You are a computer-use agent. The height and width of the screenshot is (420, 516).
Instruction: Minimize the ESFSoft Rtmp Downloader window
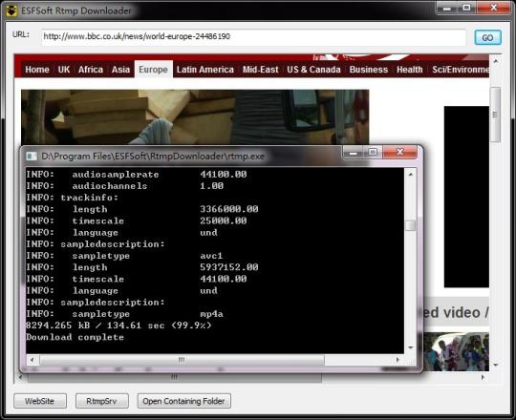pos(446,8)
